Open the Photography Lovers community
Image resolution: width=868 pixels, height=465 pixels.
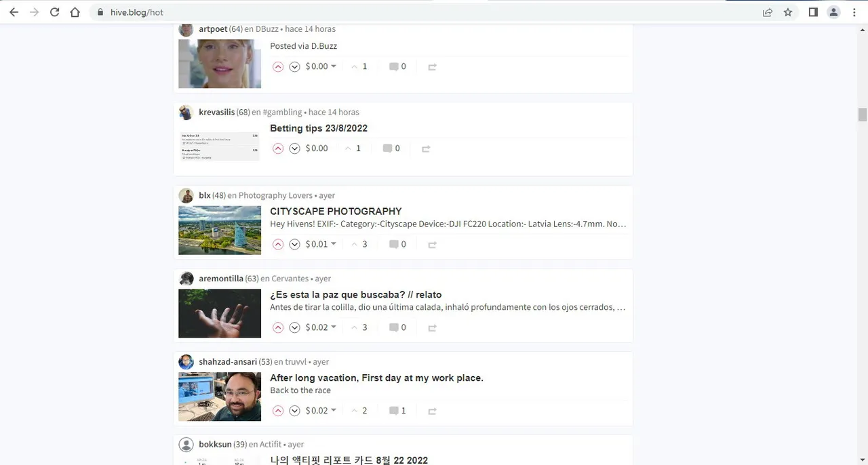point(275,195)
